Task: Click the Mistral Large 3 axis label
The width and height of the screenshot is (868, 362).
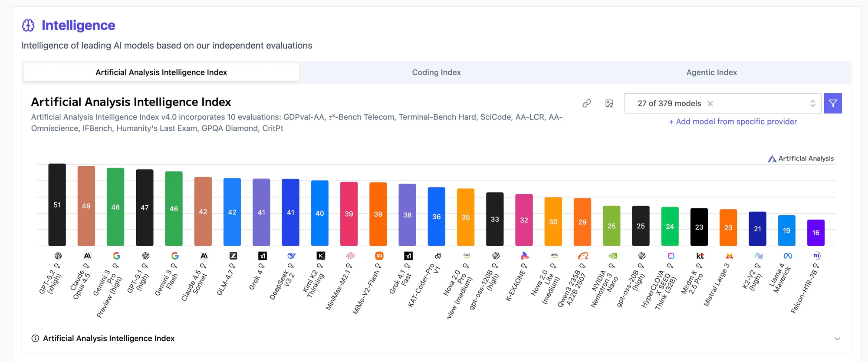Action: [x=717, y=285]
